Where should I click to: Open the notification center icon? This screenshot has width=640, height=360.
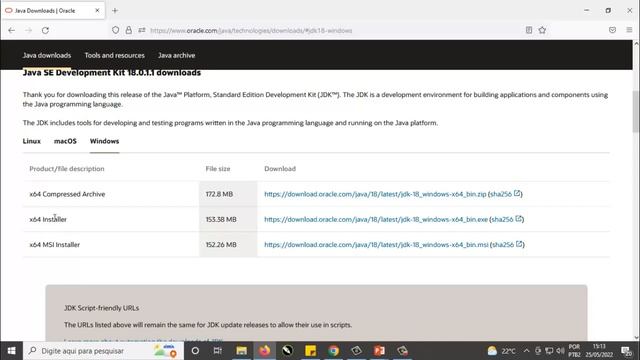point(626,351)
